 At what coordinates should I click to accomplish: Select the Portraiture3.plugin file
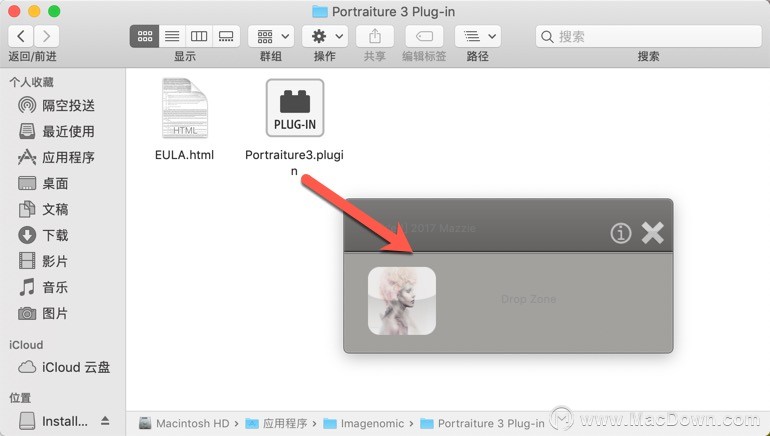(295, 127)
